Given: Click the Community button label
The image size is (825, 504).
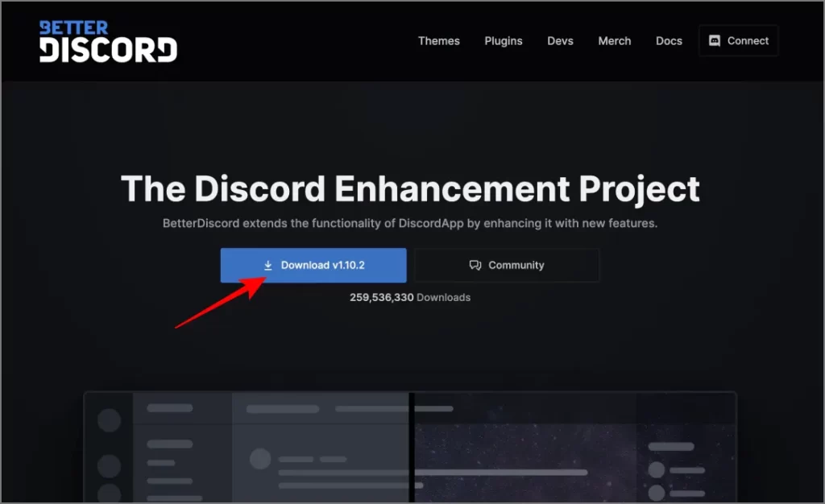Looking at the screenshot, I should [516, 266].
